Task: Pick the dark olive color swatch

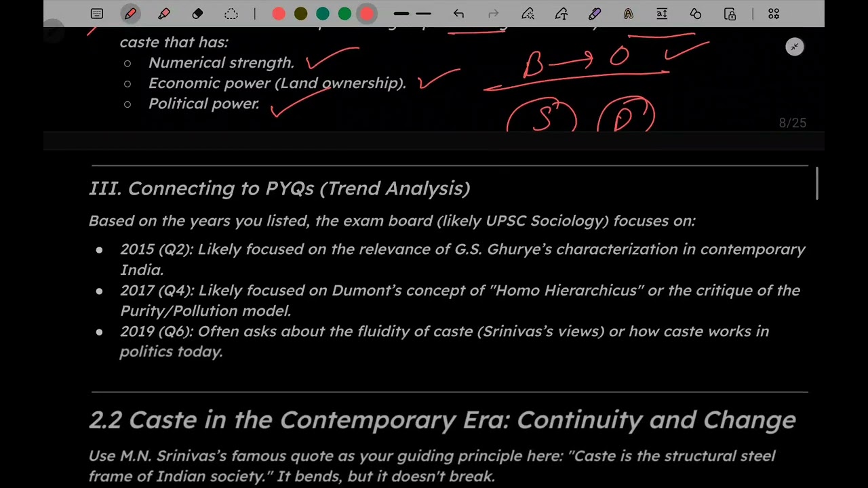Action: pyautogui.click(x=300, y=14)
